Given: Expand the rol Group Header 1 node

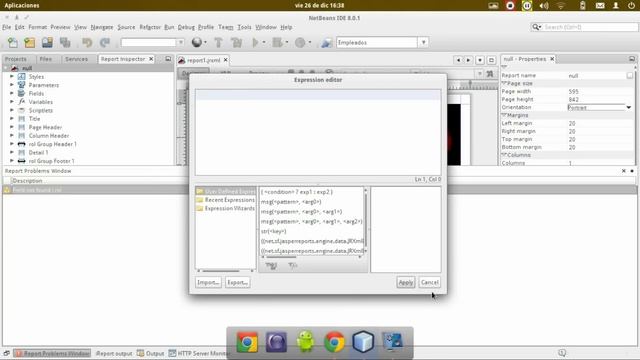Looking at the screenshot, I should point(12,144).
